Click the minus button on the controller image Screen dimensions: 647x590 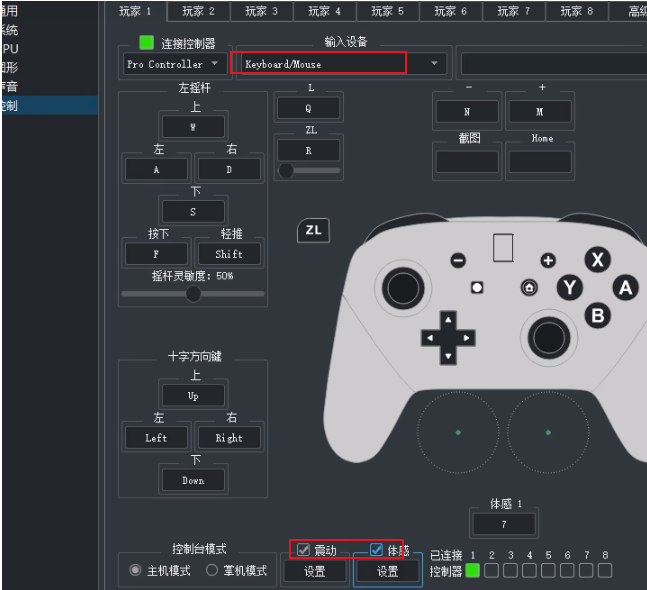click(458, 260)
